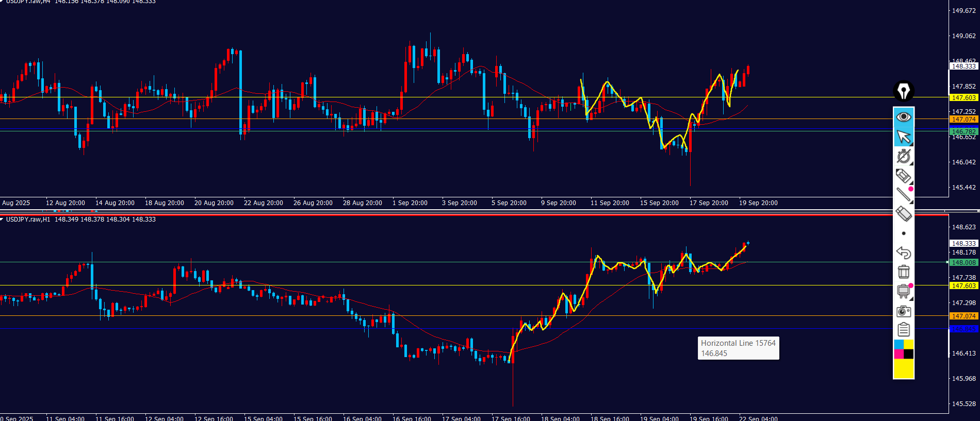Click the large yellow current-color swatch
Viewport: 980px width, 421px height.
pos(903,368)
